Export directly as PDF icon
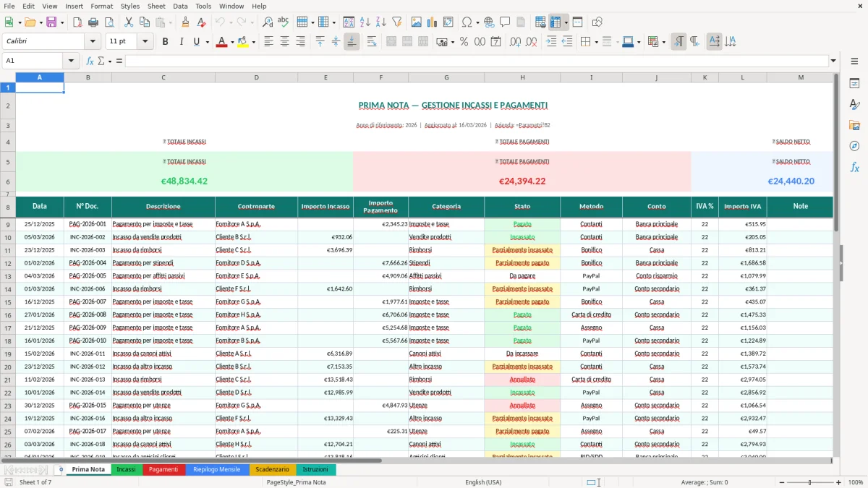Viewport: 868px width, 488px height. click(x=77, y=22)
